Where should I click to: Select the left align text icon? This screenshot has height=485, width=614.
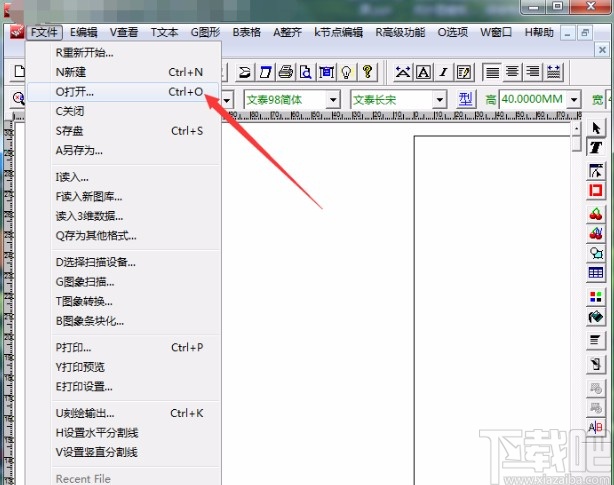coord(492,72)
